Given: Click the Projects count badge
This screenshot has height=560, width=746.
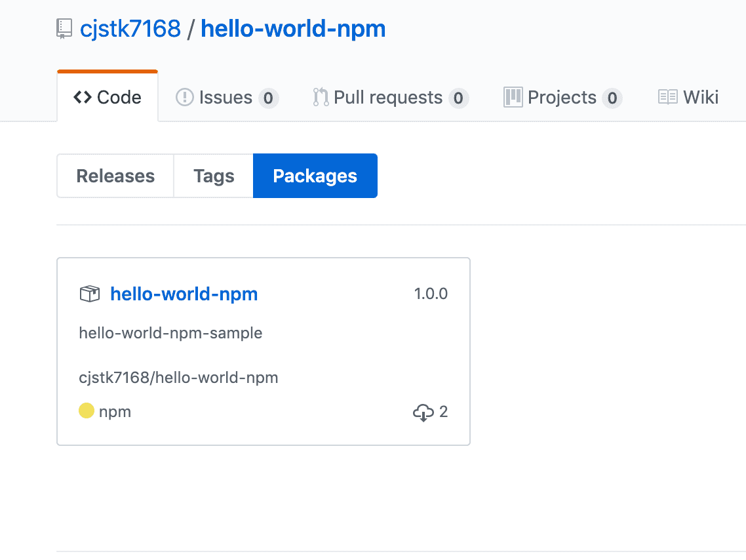Looking at the screenshot, I should tap(612, 98).
